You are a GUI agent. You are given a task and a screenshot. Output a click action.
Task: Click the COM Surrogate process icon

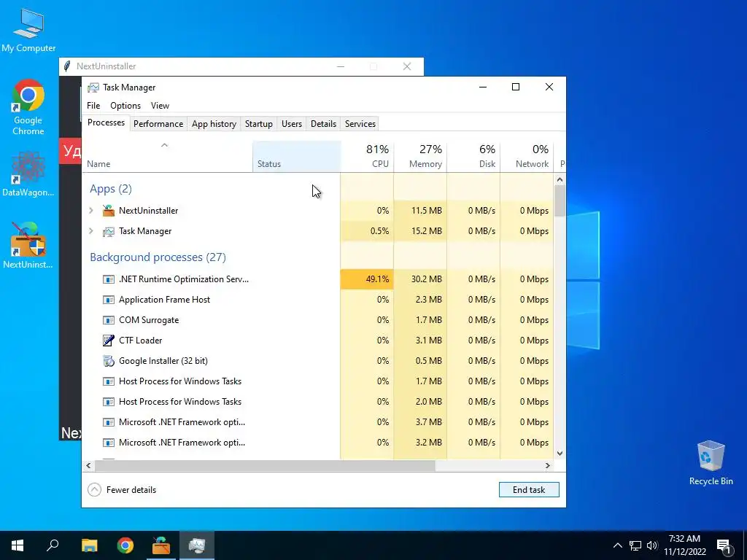(x=109, y=320)
